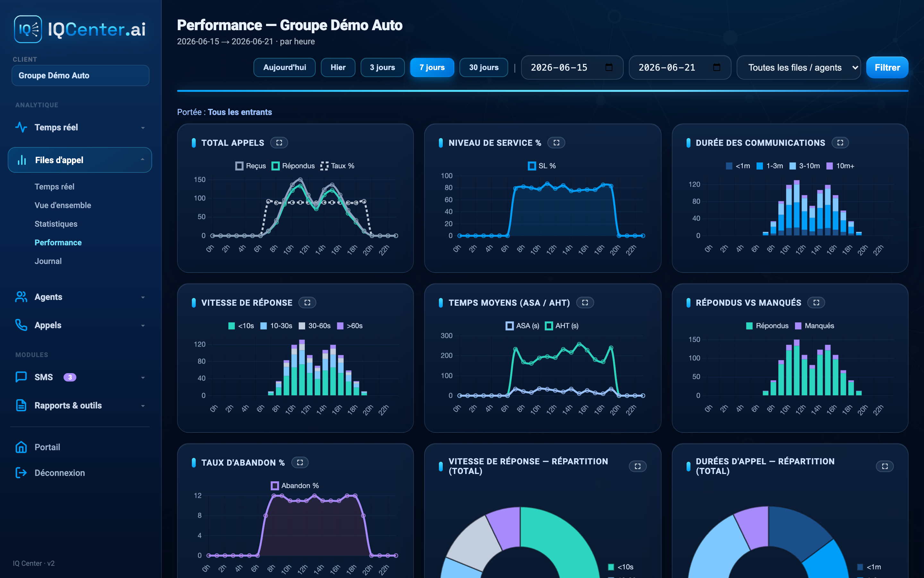Viewport: 924px width, 578px height.
Task: Click the start date field 2026-06-15
Action: (572, 68)
